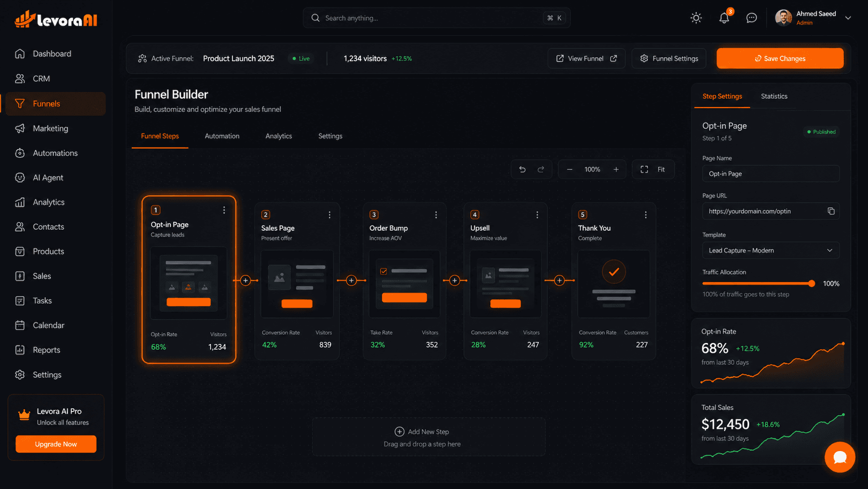868x489 pixels.
Task: Open Upsell step options menu
Action: pyautogui.click(x=537, y=215)
